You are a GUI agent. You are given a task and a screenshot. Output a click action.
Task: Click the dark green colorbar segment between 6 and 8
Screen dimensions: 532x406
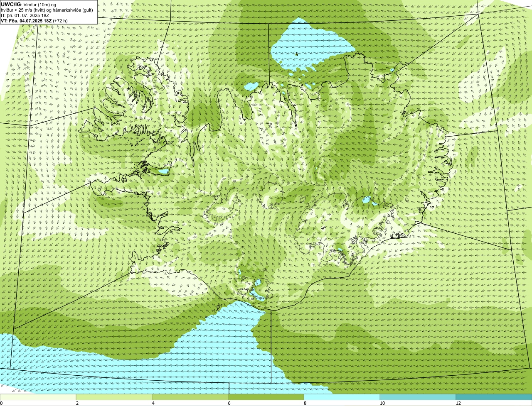pyautogui.click(x=266, y=397)
